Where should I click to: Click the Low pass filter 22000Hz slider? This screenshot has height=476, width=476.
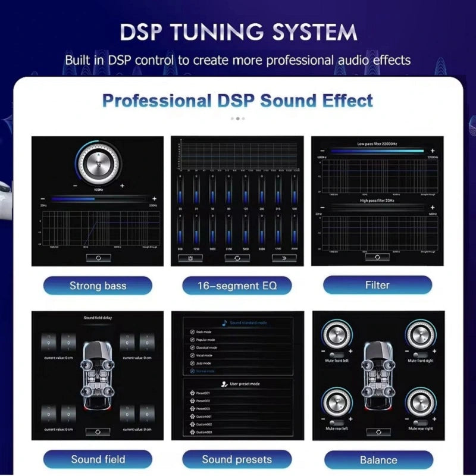click(x=377, y=152)
